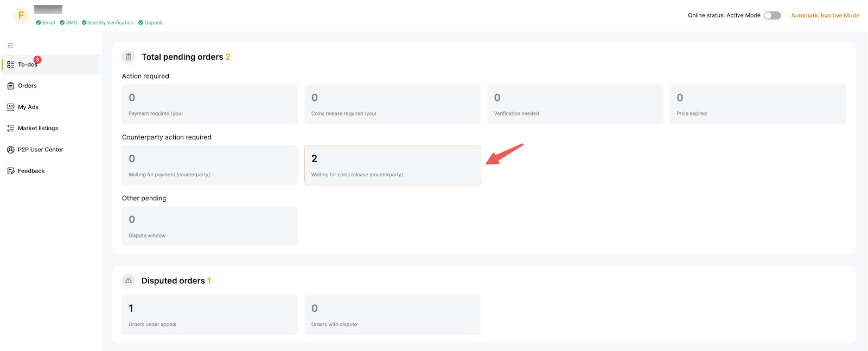Open the Orders menu item
Screen dimensions: 868x351
(x=27, y=86)
